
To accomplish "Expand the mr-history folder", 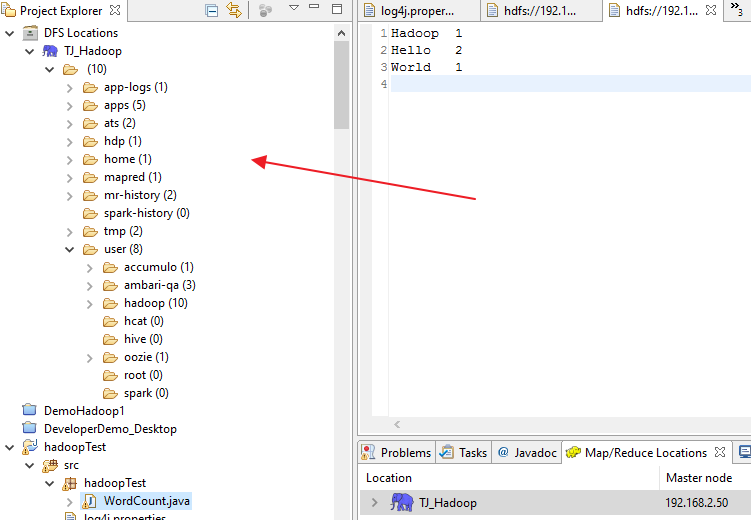I will 70,195.
